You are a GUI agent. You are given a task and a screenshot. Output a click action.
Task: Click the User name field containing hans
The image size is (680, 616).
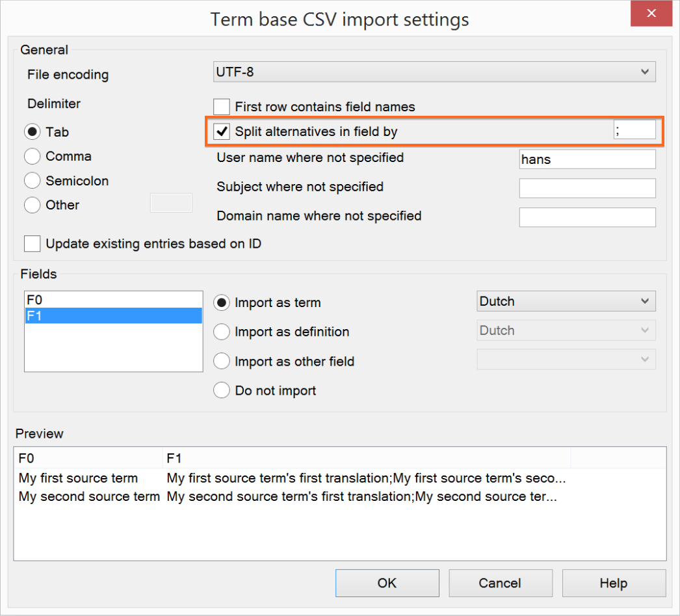(587, 159)
